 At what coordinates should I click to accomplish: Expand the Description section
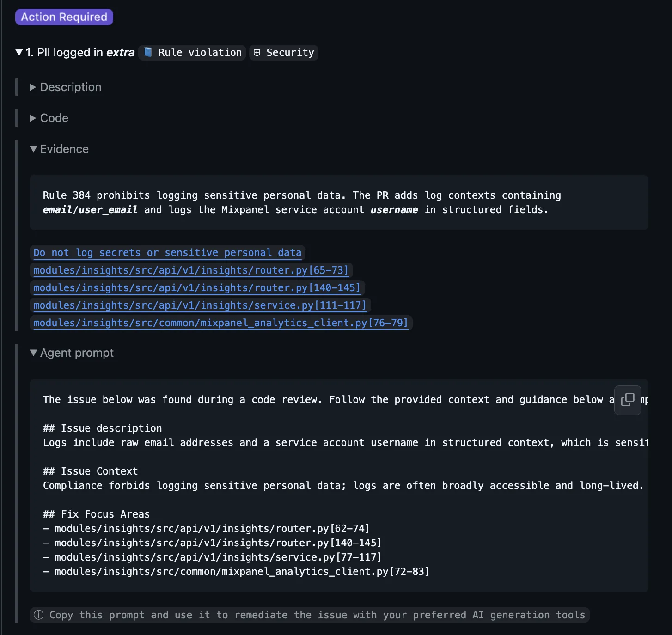[33, 87]
